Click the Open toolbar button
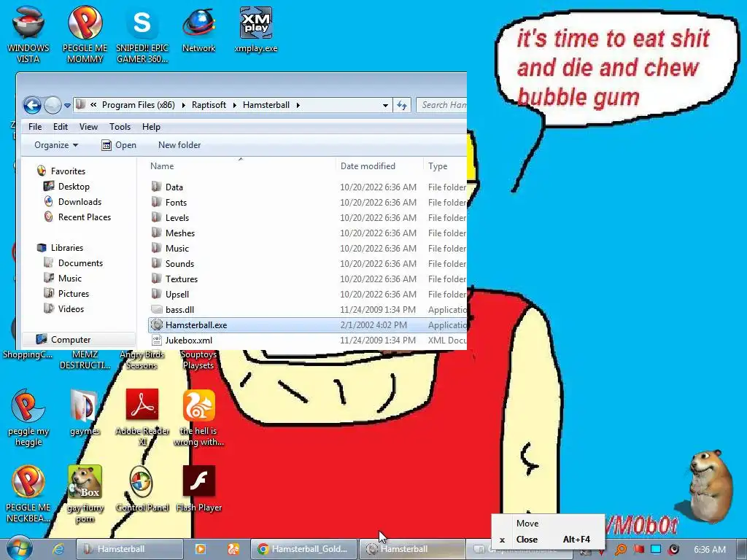The height and width of the screenshot is (560, 747). (x=119, y=145)
